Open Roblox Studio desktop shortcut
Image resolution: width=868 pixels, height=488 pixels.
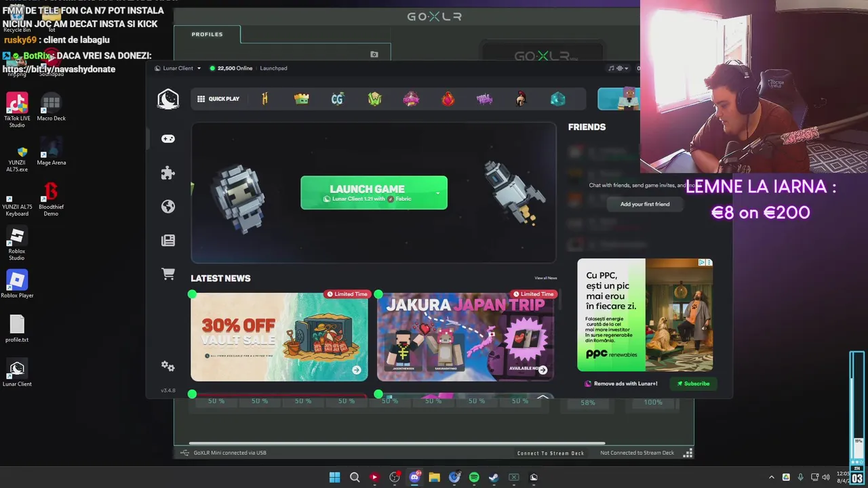(17, 244)
